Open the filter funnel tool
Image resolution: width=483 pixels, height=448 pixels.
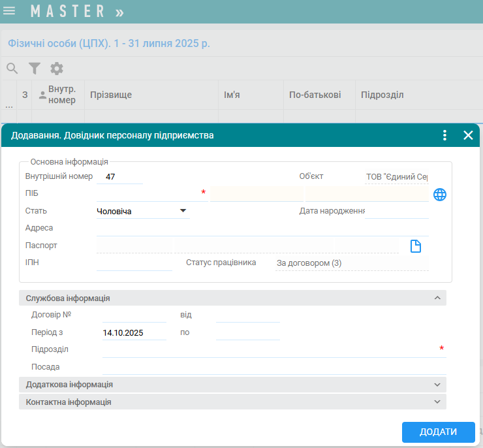coord(35,68)
